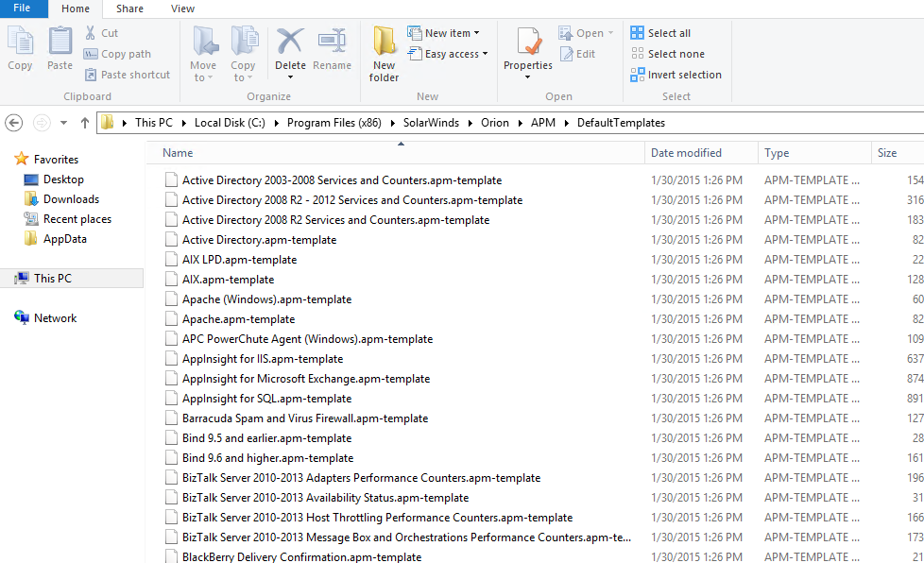Screen dimensions: 924x563
Task: Sort by Date modified column header
Action: tap(701, 152)
